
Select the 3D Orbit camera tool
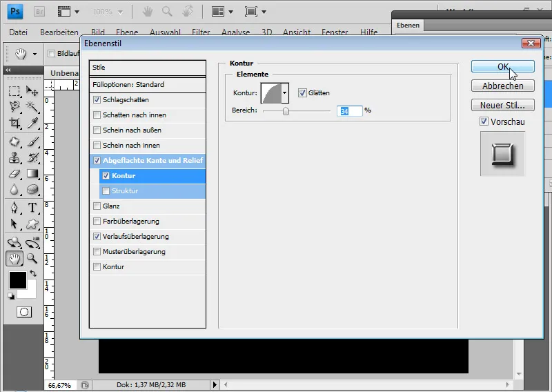32,242
